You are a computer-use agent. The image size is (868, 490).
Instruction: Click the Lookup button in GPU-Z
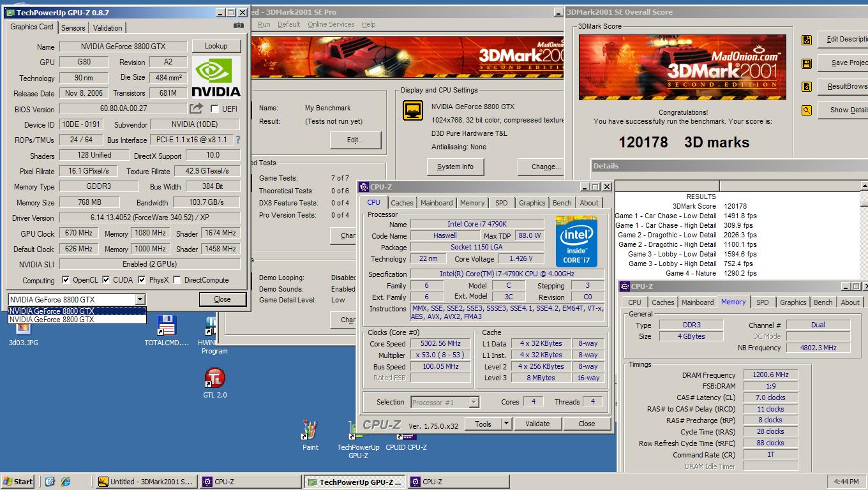(216, 46)
